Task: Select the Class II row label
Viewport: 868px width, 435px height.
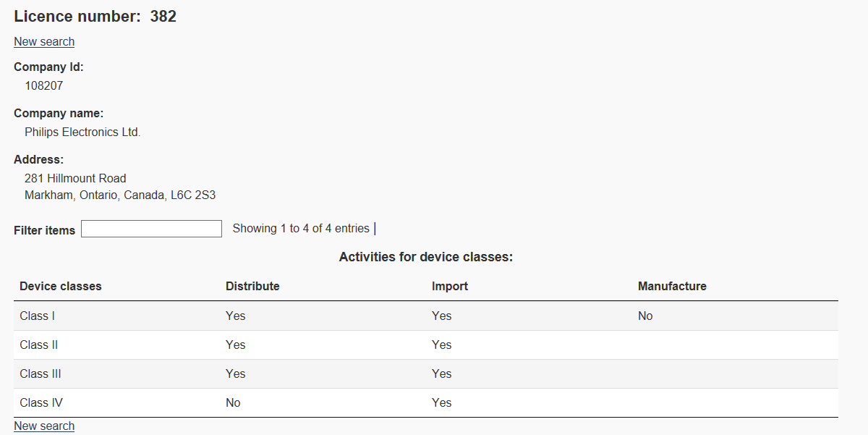Action: pyautogui.click(x=39, y=345)
